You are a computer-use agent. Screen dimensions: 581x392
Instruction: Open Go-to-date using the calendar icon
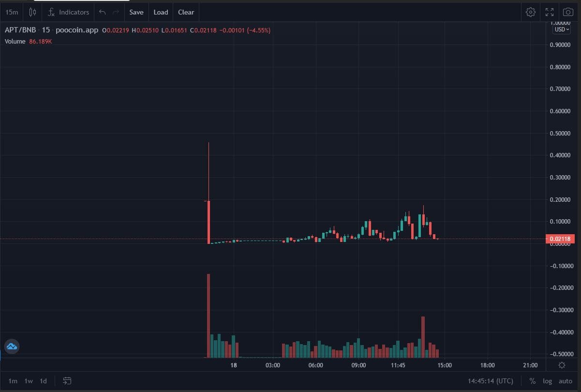click(66, 381)
